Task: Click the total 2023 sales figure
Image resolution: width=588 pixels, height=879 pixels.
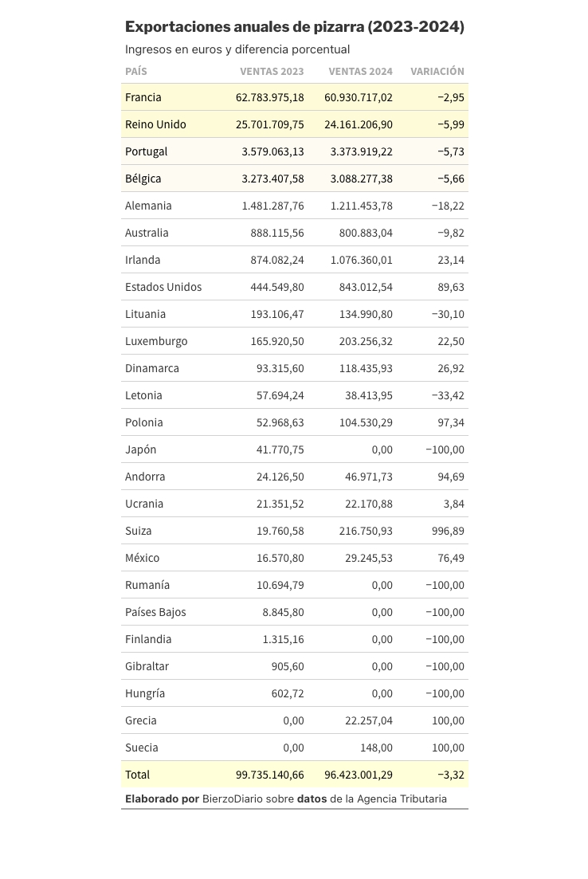Action: pyautogui.click(x=270, y=775)
